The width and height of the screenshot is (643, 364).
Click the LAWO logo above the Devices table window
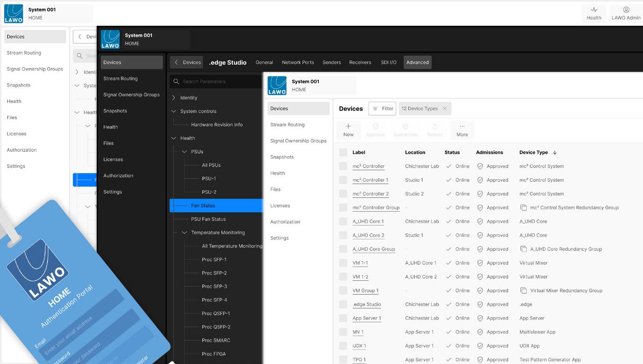coord(277,85)
